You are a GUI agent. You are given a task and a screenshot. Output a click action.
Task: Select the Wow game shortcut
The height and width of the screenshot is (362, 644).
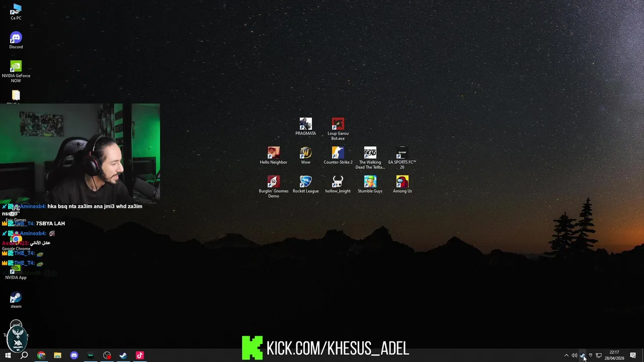305,156
